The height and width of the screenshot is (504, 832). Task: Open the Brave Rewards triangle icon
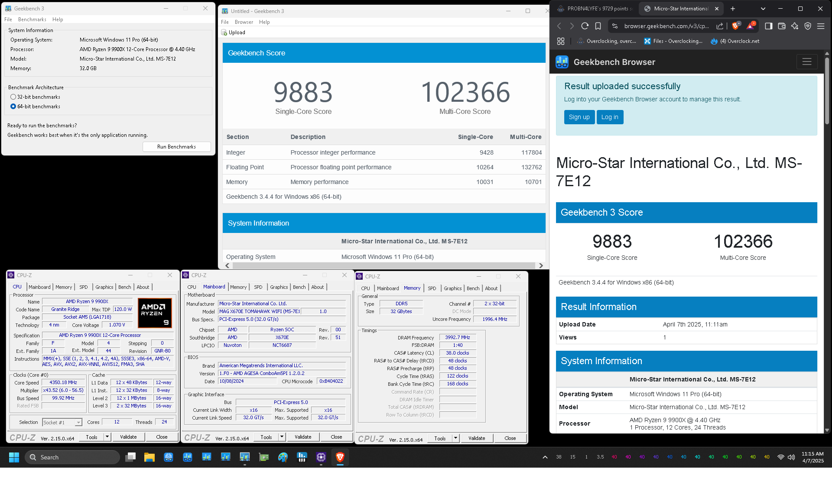pyautogui.click(x=751, y=26)
